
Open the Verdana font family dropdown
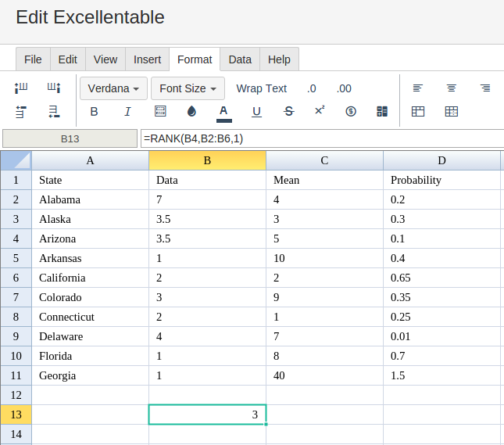click(113, 88)
